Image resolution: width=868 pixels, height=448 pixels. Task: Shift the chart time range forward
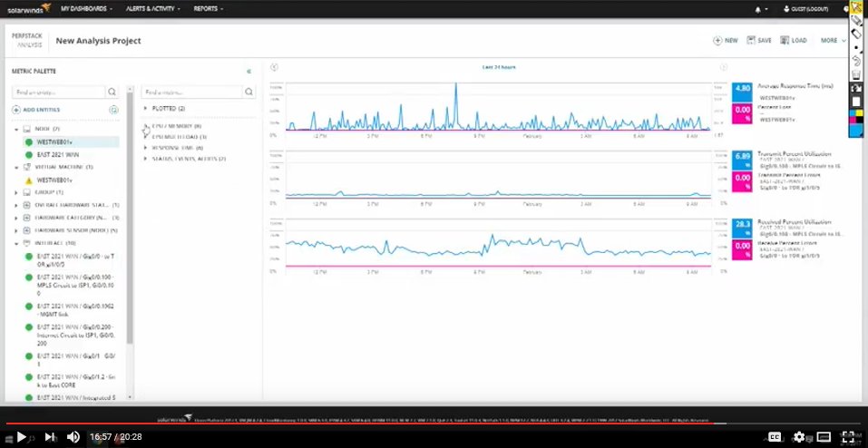723,67
